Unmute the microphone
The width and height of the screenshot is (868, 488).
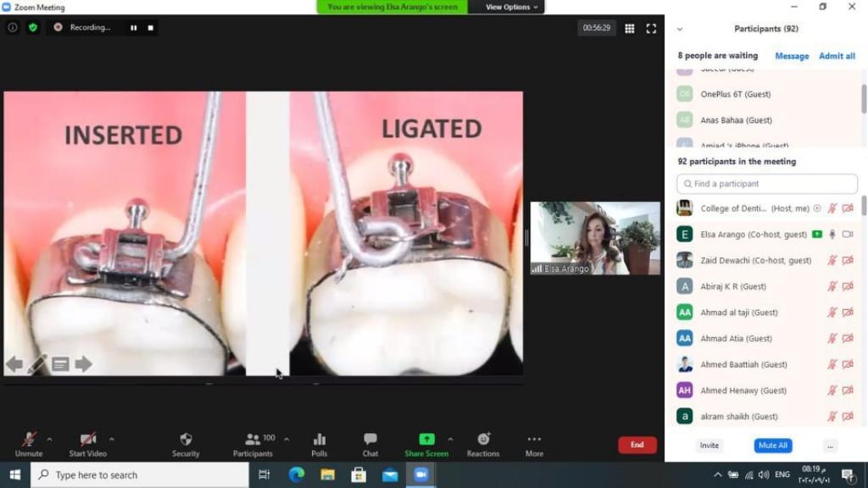29,440
